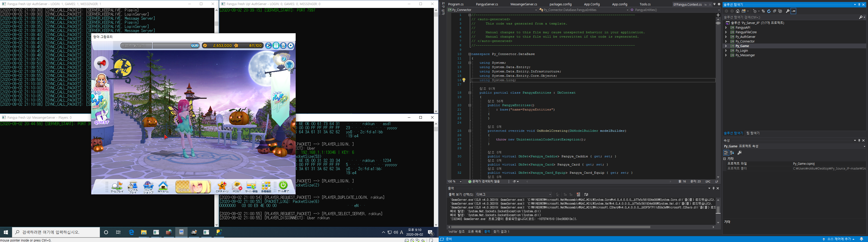Click the green ゲーム終了 power button

283,187
